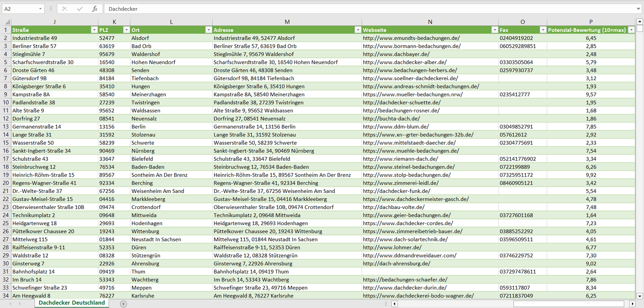This screenshot has width=644, height=308.
Task: Add a new sheet with plus button
Action: 123,304
